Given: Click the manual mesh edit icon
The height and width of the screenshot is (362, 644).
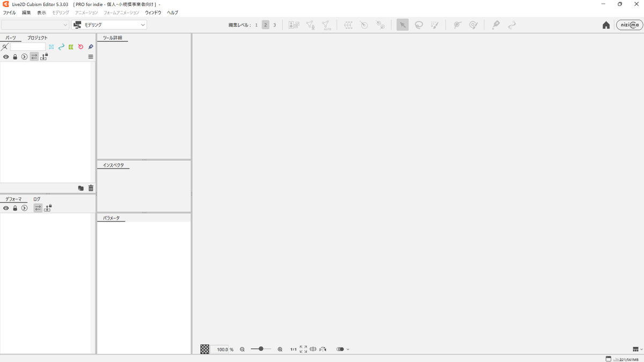Looking at the screenshot, I should tap(310, 25).
